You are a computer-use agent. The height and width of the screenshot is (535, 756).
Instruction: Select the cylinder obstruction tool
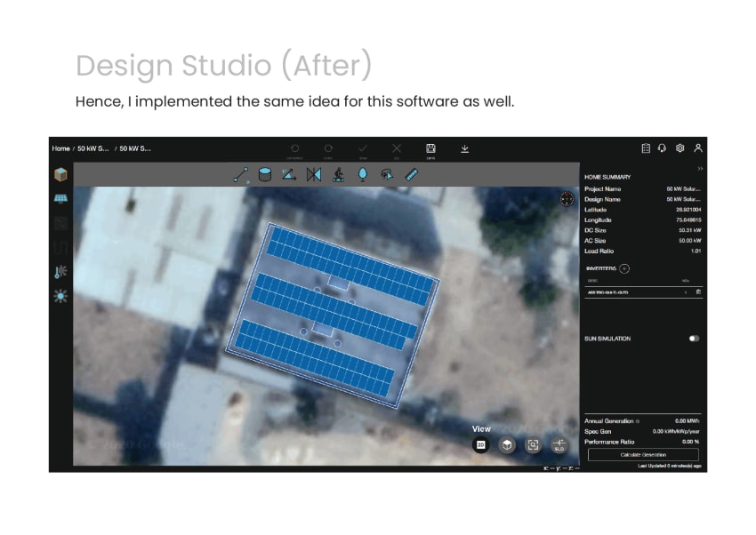(x=264, y=174)
